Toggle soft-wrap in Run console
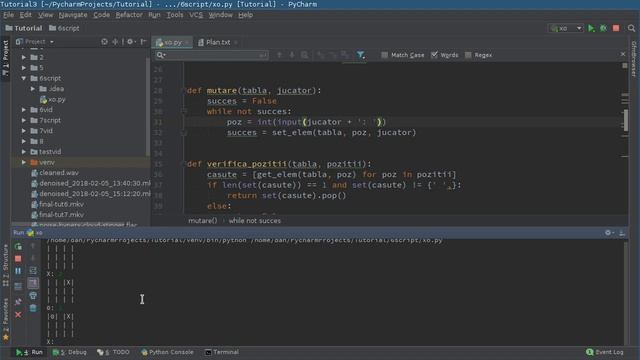 pyautogui.click(x=33, y=271)
